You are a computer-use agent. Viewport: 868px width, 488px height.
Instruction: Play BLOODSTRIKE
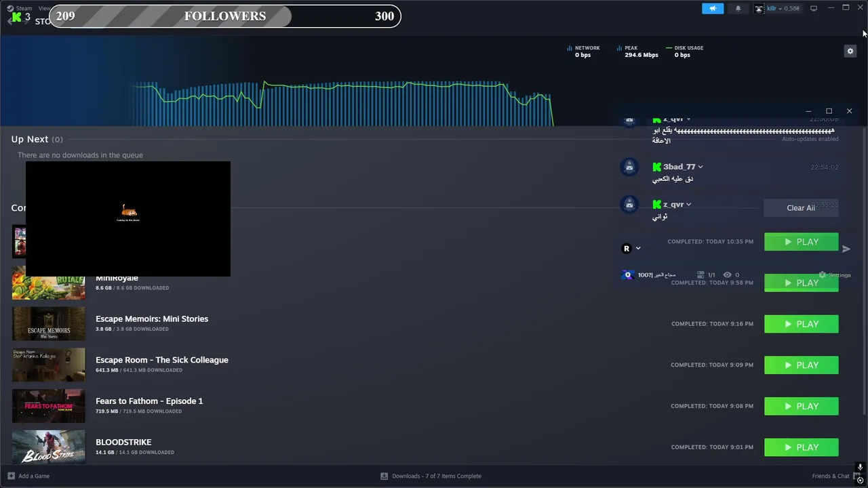tap(802, 447)
